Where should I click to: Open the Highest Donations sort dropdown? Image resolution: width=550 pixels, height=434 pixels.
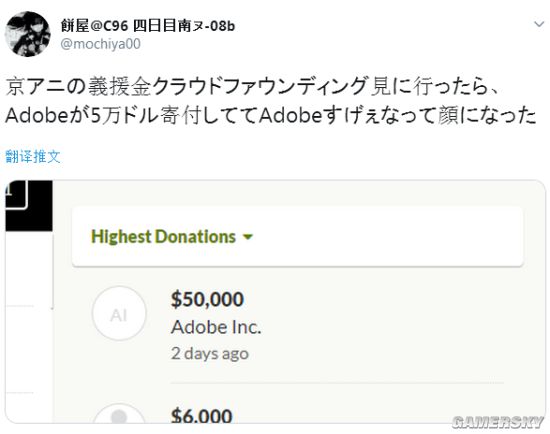(x=172, y=237)
